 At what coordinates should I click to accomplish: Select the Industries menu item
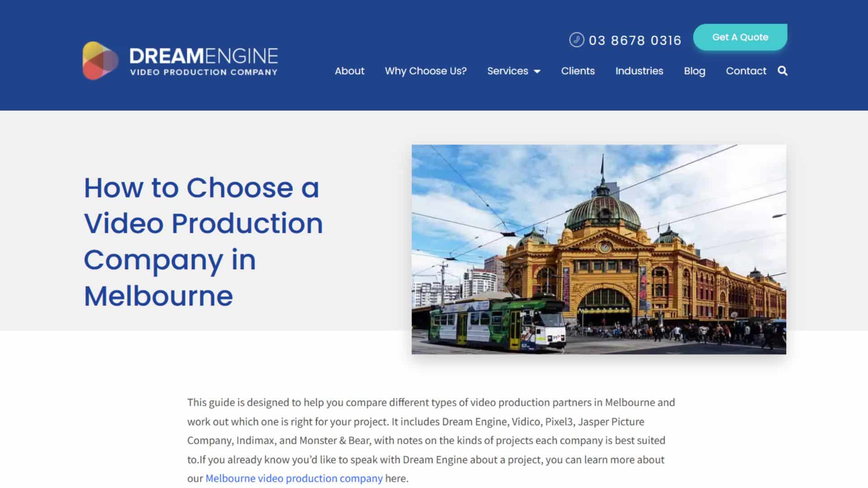(x=639, y=71)
